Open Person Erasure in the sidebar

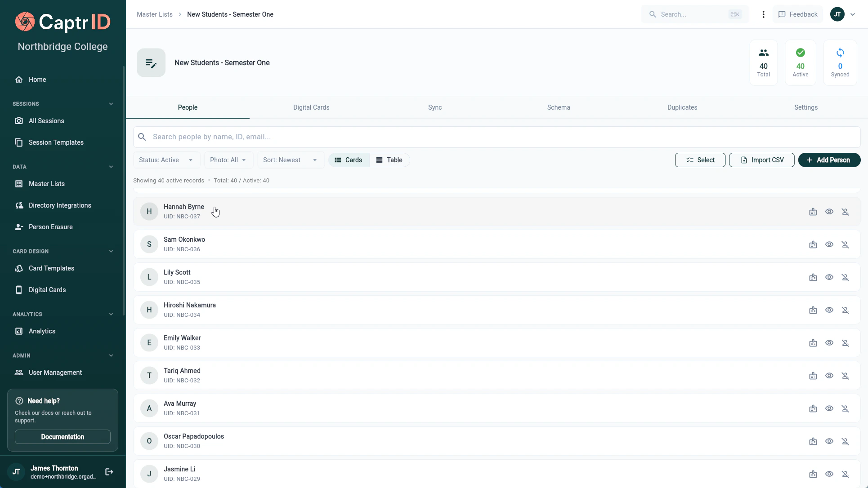[50, 227]
